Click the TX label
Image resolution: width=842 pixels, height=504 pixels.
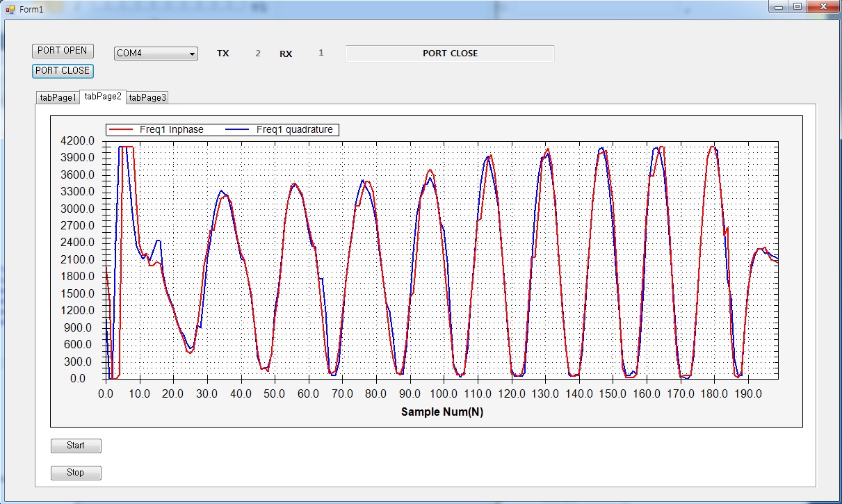pos(222,54)
